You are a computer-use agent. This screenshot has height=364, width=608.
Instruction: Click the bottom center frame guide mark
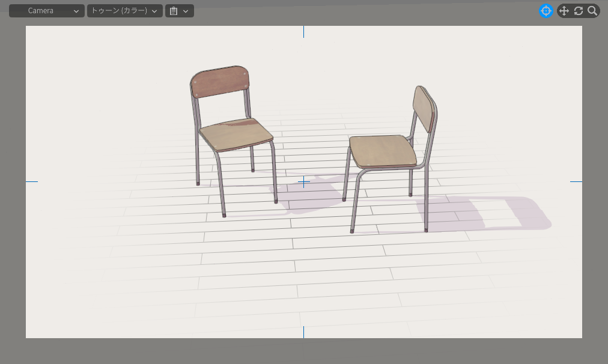pos(303,332)
